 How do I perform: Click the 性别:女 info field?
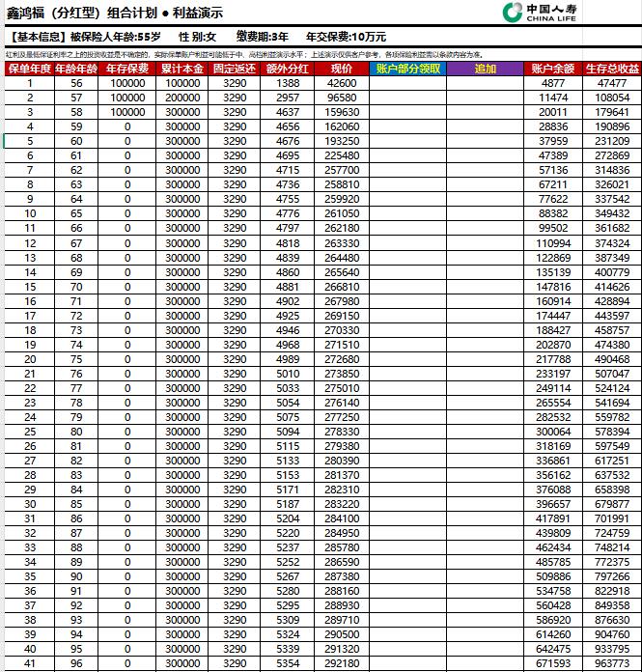click(x=197, y=37)
